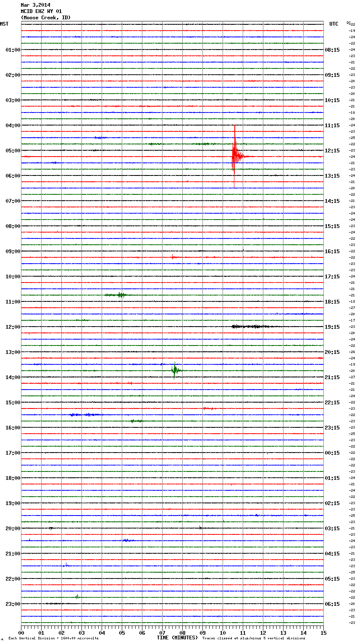
Task: Click the 12:15 UTC row label
Action: 332,151
